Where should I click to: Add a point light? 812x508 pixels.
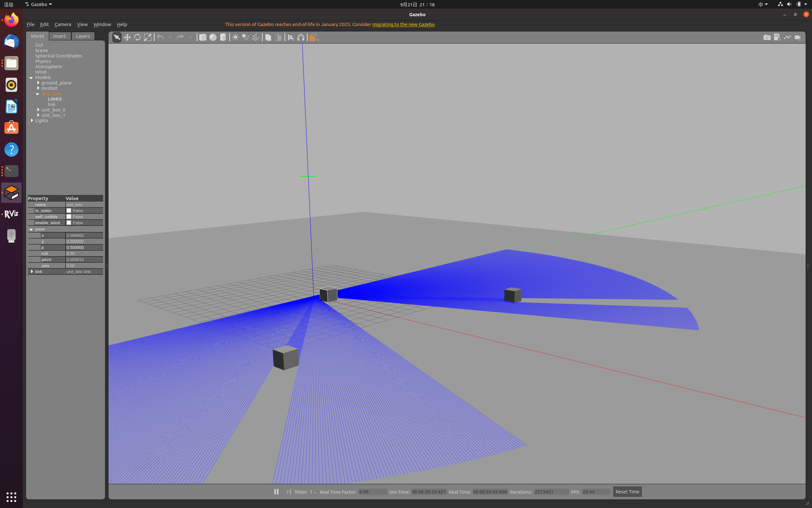click(236, 37)
